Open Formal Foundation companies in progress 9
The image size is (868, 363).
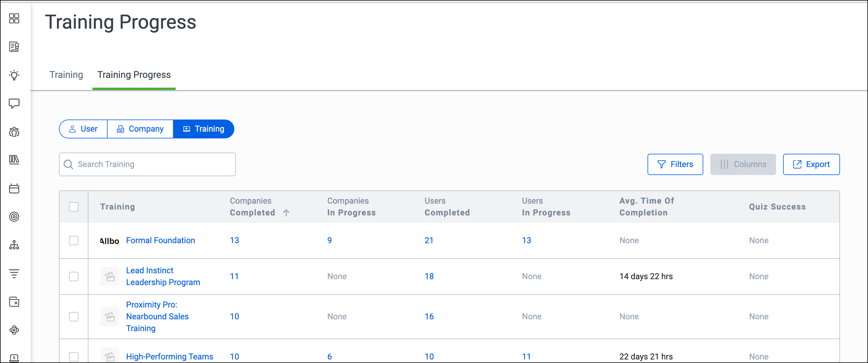click(330, 241)
